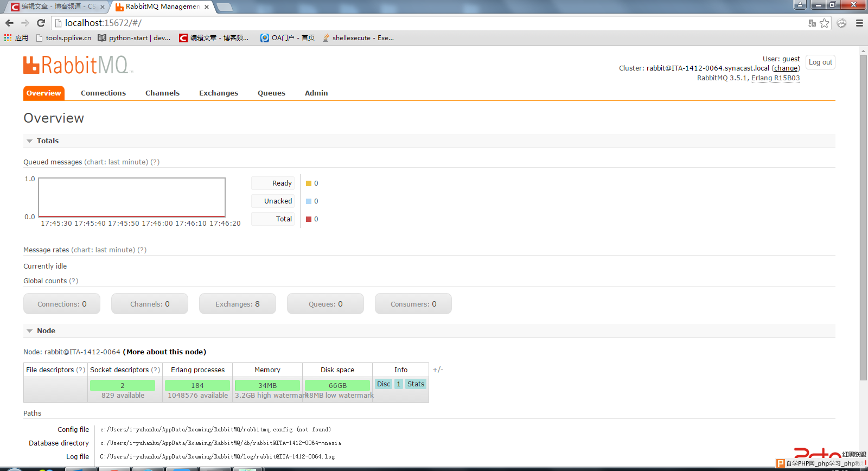Click the Stats info badge
Image resolution: width=868 pixels, height=471 pixels.
[x=416, y=384]
